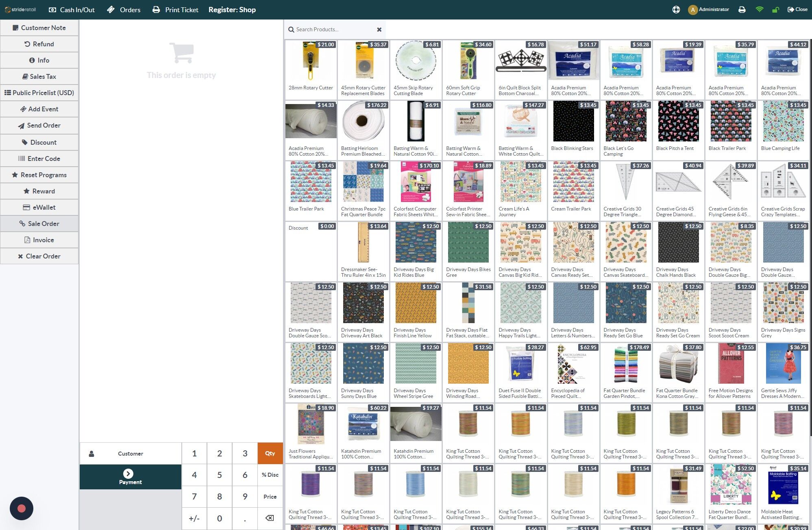812x530 pixels.
Task: Click the lifebuoy support icon
Action: tap(676, 10)
